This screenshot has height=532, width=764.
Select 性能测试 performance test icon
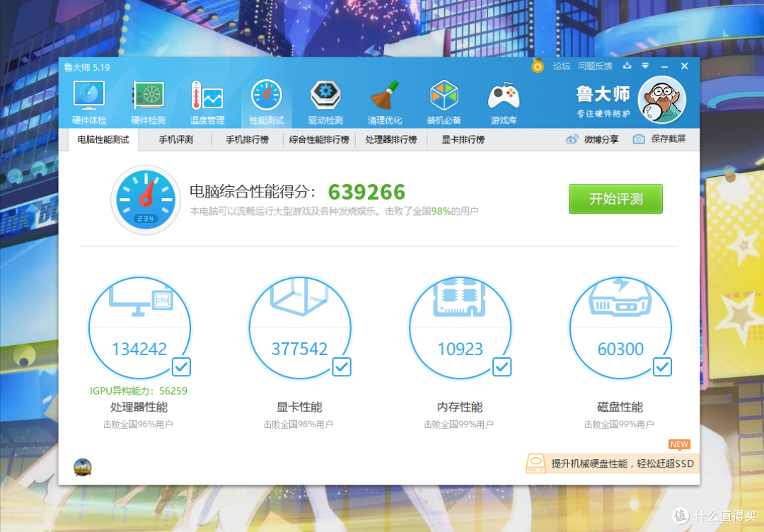click(267, 103)
